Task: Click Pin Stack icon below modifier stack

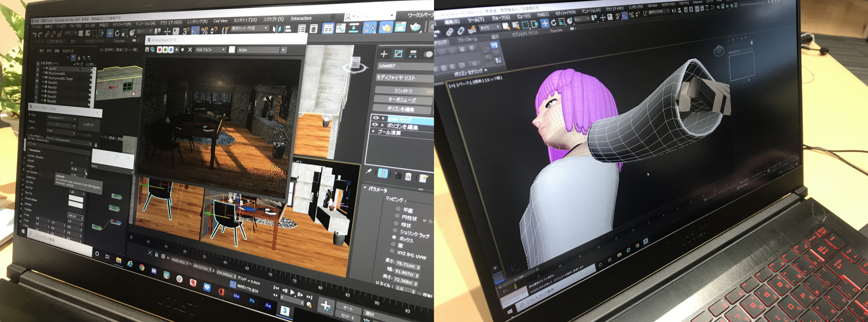Action: pyautogui.click(x=369, y=171)
